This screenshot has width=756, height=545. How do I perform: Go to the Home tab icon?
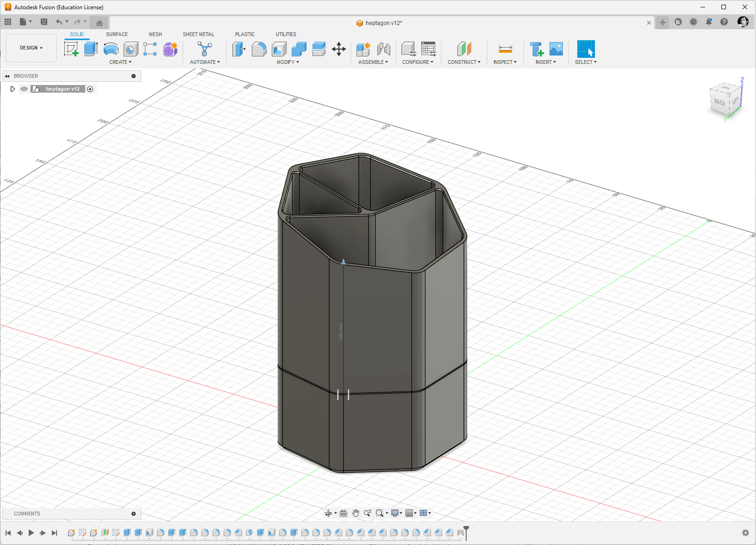pos(99,23)
